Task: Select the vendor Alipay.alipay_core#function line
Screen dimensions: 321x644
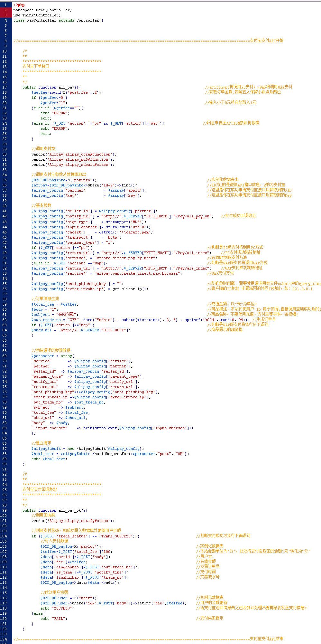Action: tap(74, 154)
